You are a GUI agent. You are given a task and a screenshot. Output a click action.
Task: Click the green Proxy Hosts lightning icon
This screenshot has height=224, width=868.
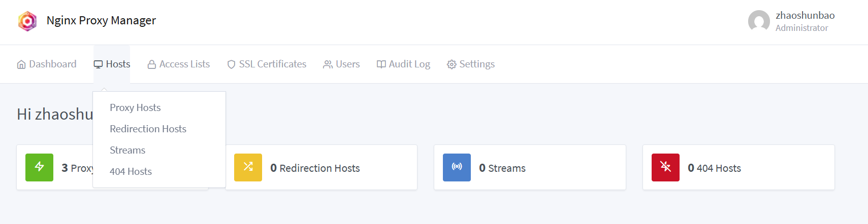39,167
